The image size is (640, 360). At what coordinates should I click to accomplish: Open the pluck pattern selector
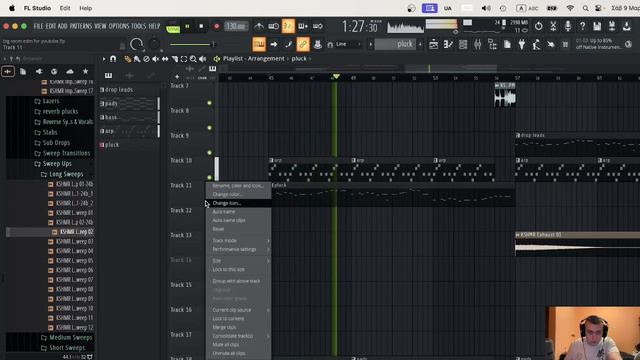(x=395, y=44)
